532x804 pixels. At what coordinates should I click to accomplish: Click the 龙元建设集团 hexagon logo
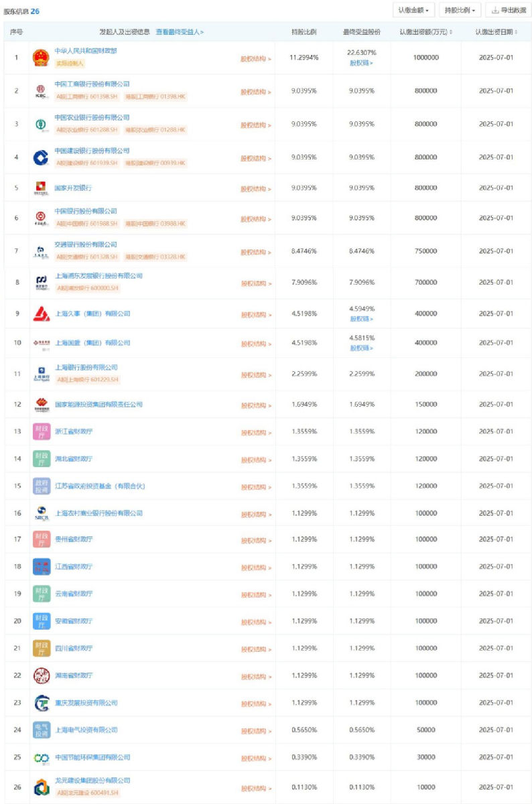[42, 787]
